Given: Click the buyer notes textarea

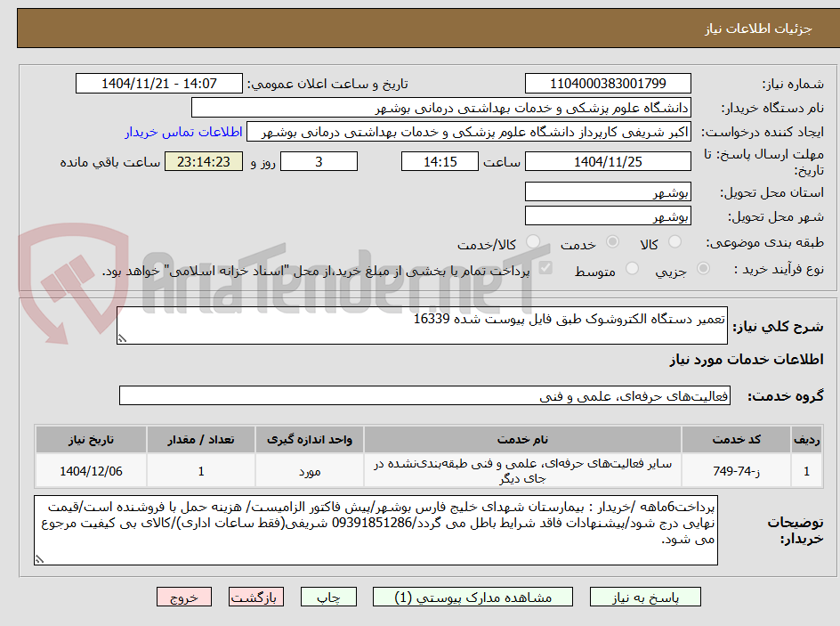Looking at the screenshot, I should pyautogui.click(x=376, y=530).
